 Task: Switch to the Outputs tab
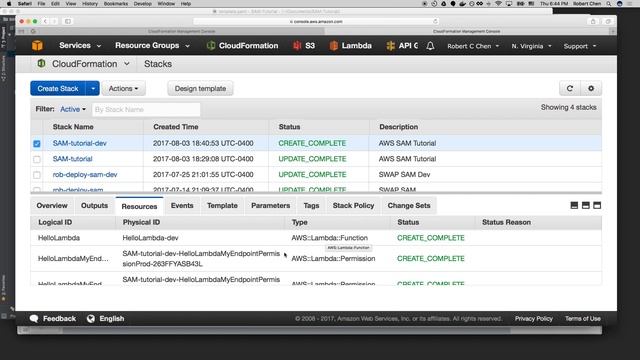click(x=94, y=206)
